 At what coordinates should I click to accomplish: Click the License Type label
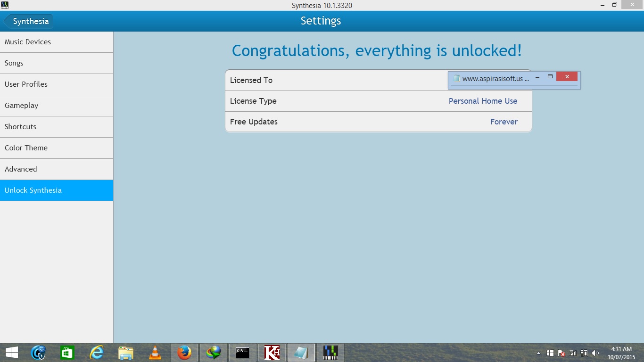[x=253, y=101]
